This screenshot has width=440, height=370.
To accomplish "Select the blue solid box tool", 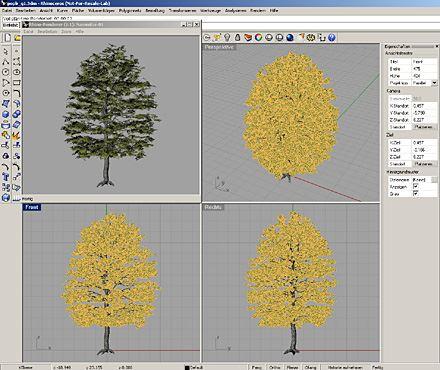I will [x=6, y=114].
